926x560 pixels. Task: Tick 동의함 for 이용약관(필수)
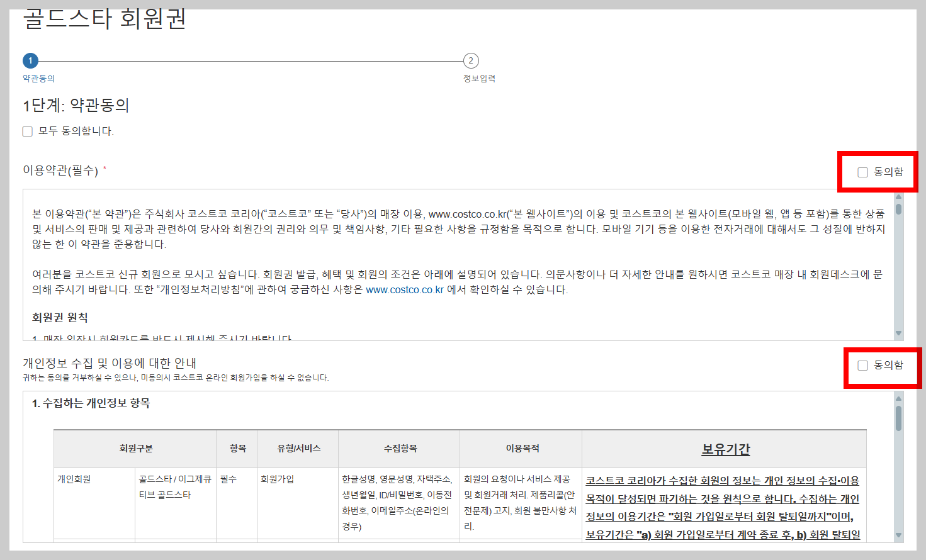863,172
